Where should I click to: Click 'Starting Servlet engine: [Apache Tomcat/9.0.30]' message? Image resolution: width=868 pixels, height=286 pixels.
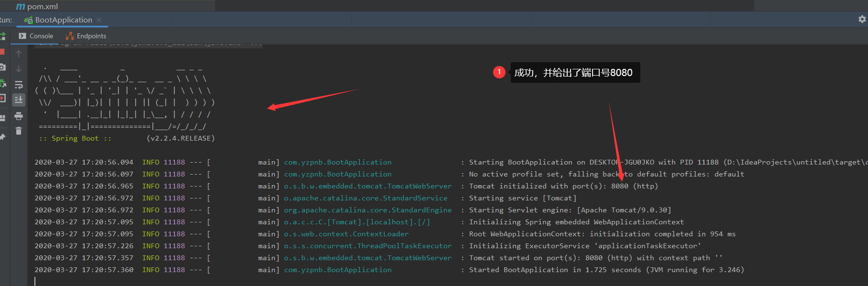[x=570, y=210]
